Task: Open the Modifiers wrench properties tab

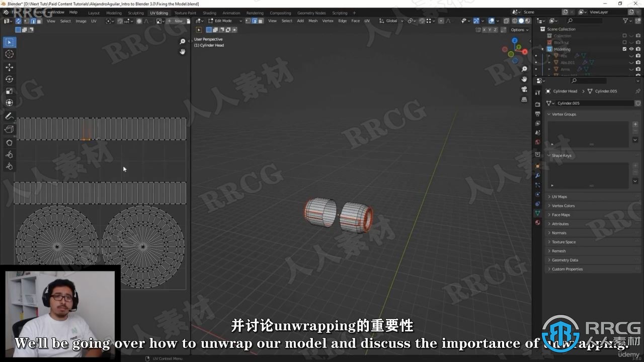Action: click(x=537, y=175)
